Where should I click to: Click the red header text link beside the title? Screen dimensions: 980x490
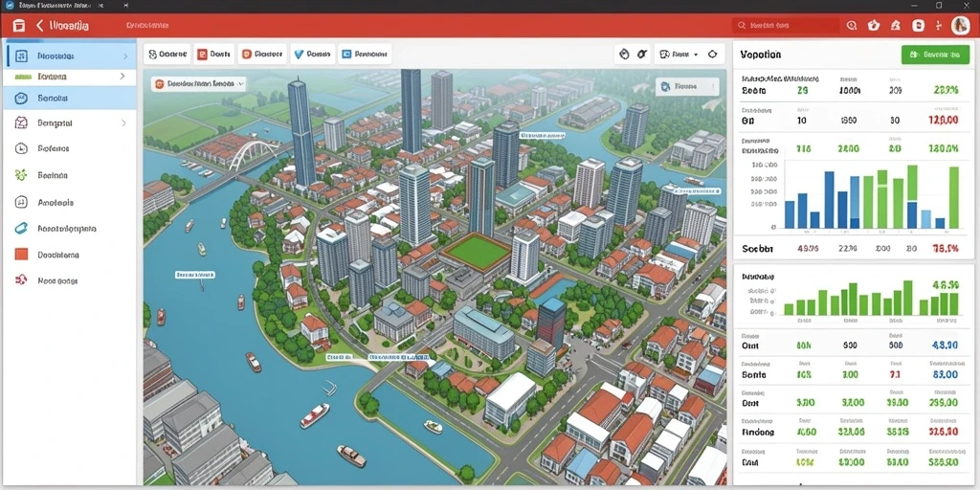(x=147, y=26)
